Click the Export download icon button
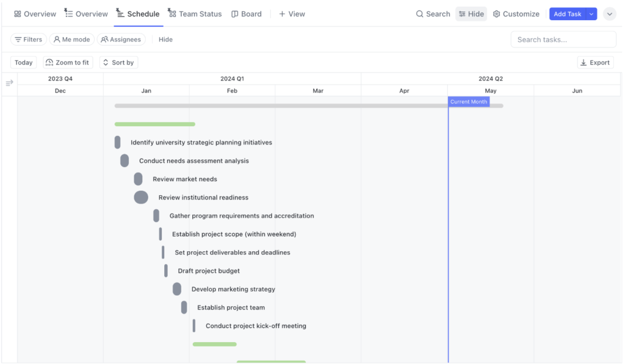The height and width of the screenshot is (364, 625). point(583,63)
